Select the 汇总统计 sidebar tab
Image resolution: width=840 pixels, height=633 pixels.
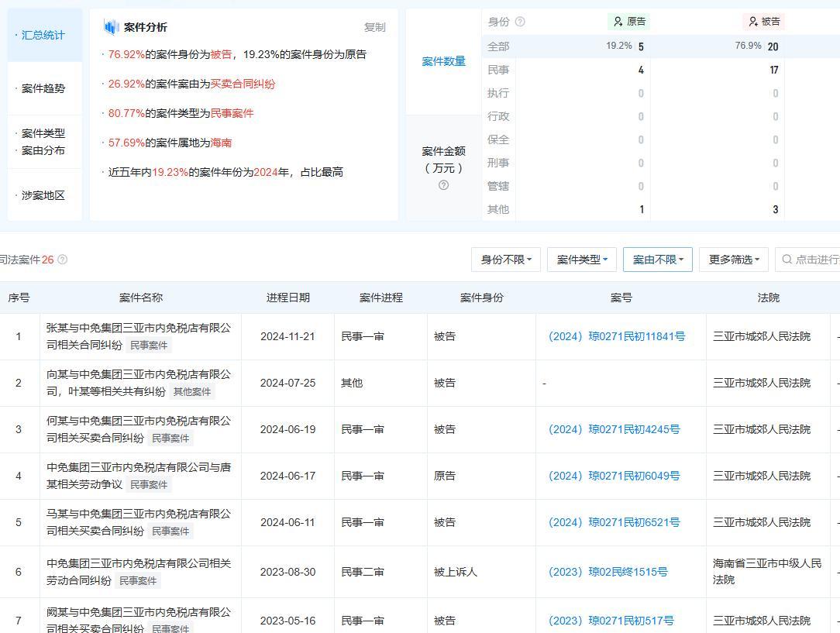coord(44,36)
